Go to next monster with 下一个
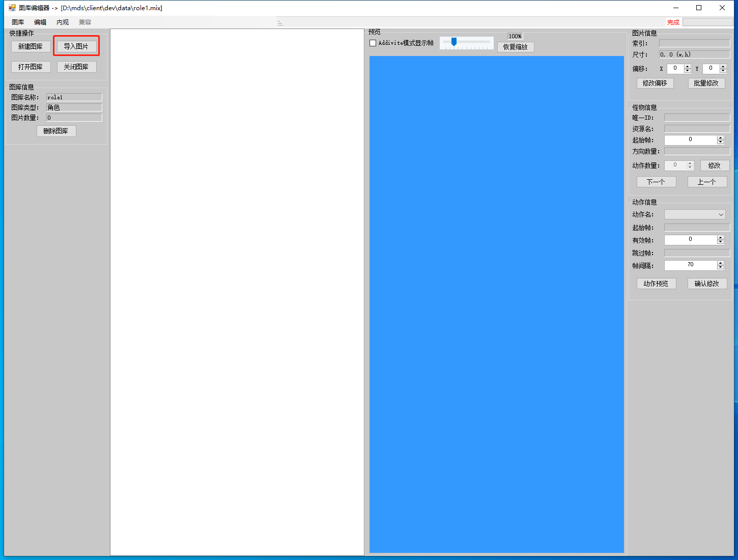 pos(656,182)
